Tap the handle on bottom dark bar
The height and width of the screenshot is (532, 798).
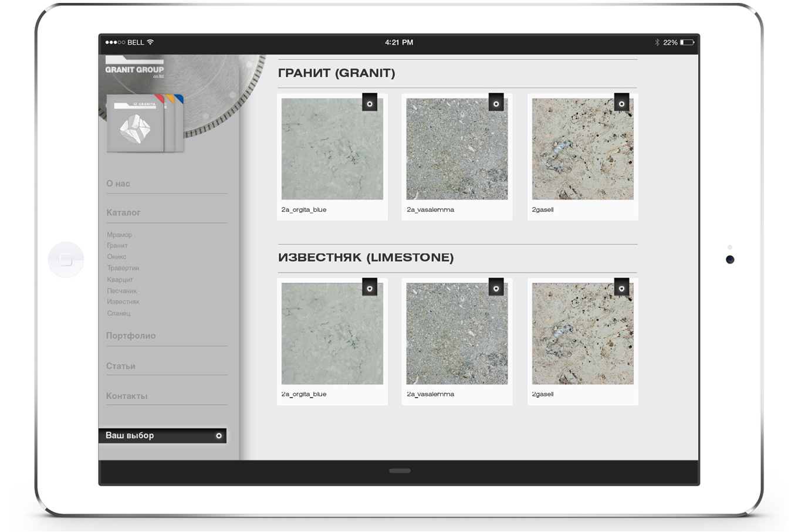click(400, 470)
